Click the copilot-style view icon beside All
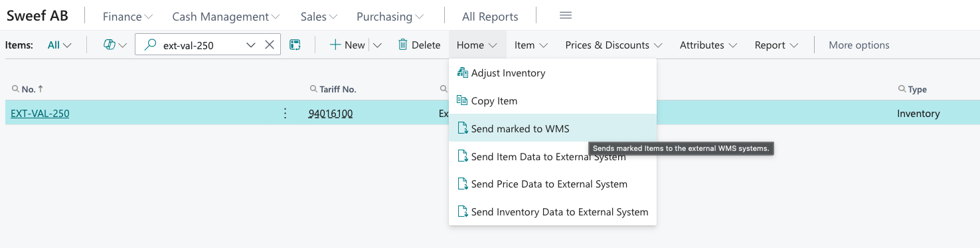This screenshot has width=980, height=248. 110,45
